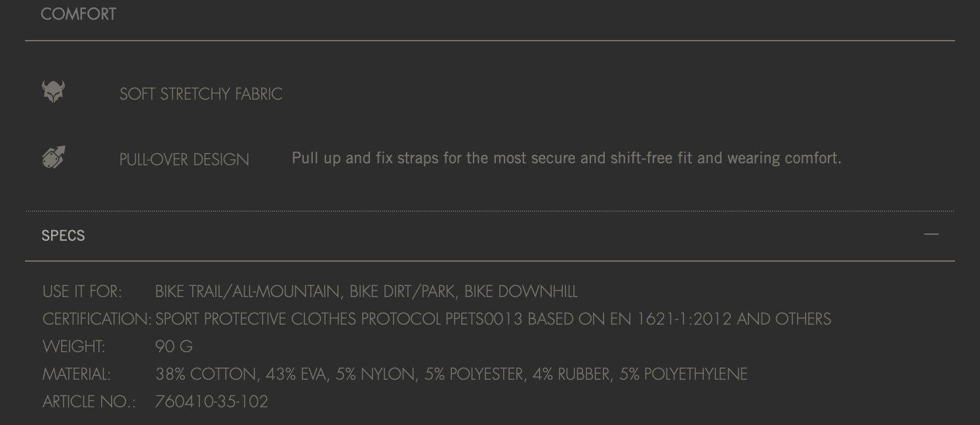
Task: Click the Bike Trail/All-Mountain text
Action: tap(247, 291)
